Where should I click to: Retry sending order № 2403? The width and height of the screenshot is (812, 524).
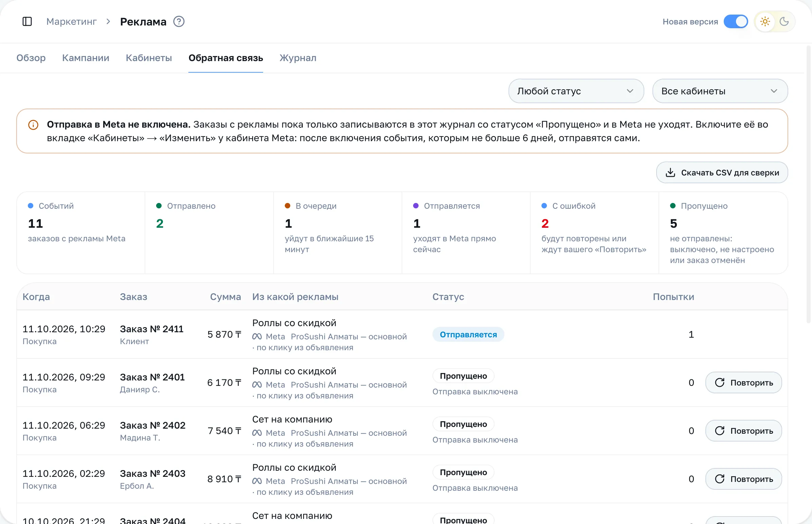(x=743, y=479)
